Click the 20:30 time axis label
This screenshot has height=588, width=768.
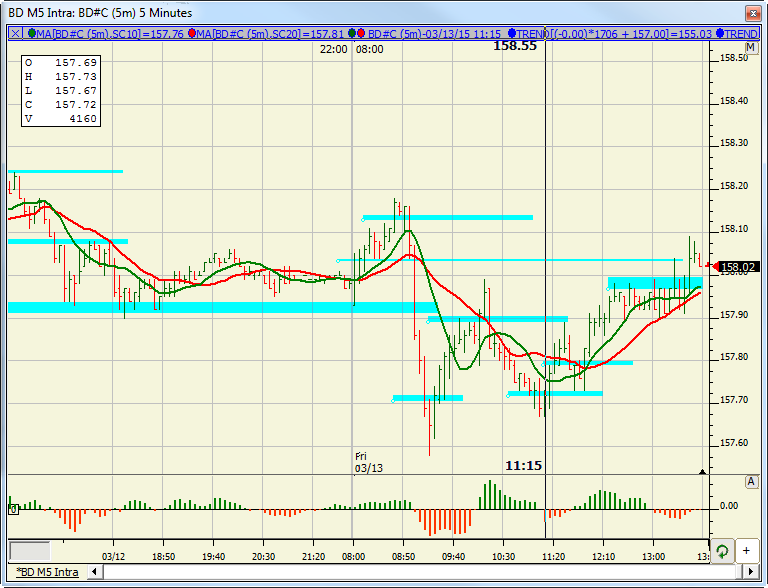coord(263,557)
